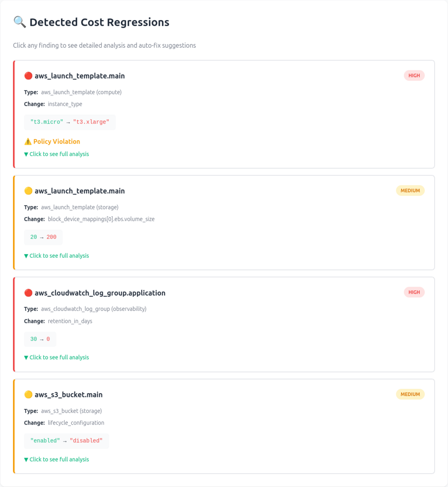Click the Policy Violation warning triangle icon
This screenshot has width=448, height=487.
pyautogui.click(x=28, y=141)
